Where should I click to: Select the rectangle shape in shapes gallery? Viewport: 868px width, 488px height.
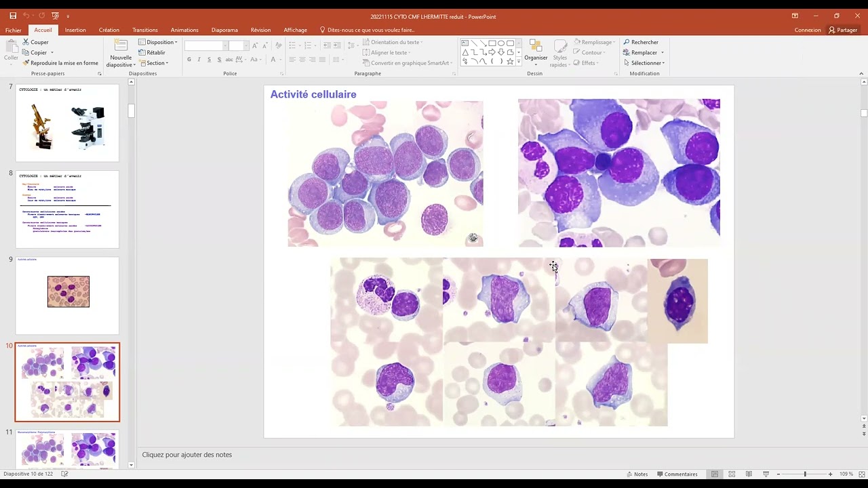492,43
